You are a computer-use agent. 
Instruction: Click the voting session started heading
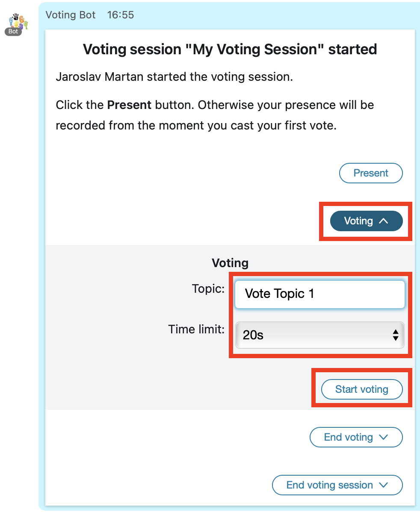[x=230, y=49]
